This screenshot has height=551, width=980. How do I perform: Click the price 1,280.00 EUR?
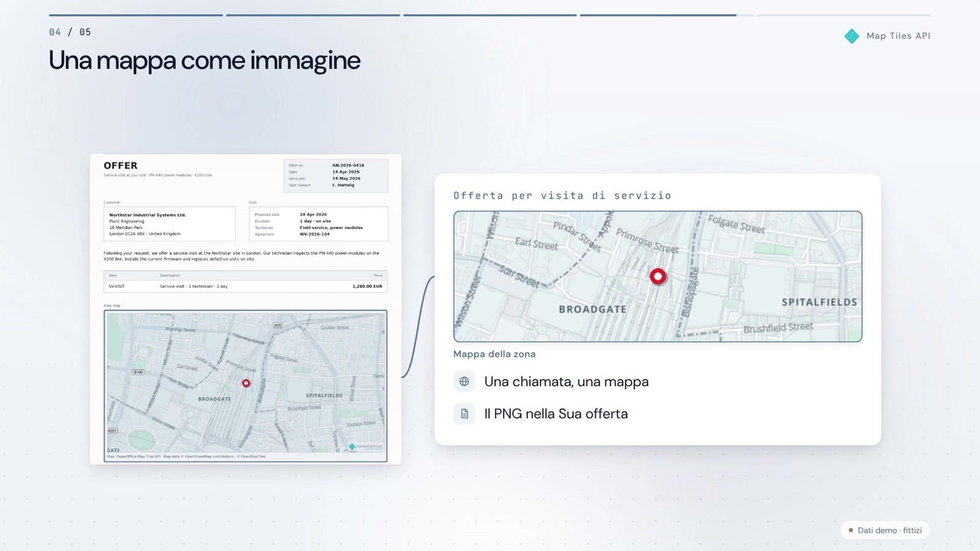click(x=367, y=286)
